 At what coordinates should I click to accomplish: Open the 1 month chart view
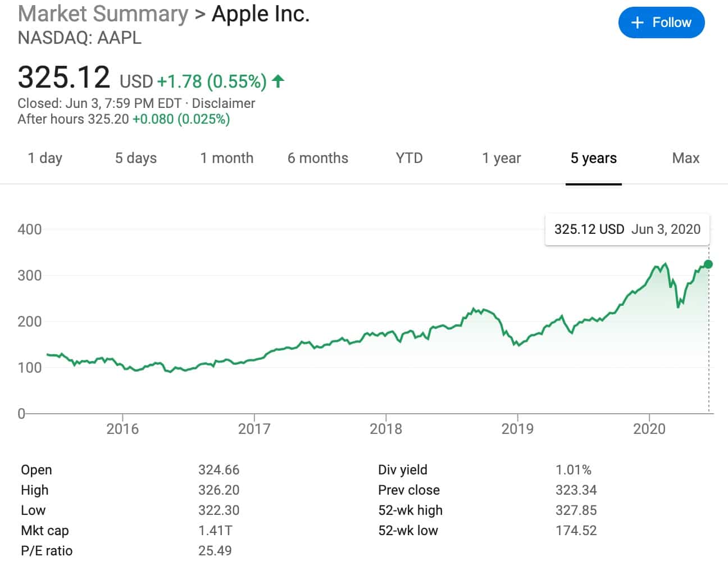[x=227, y=159]
